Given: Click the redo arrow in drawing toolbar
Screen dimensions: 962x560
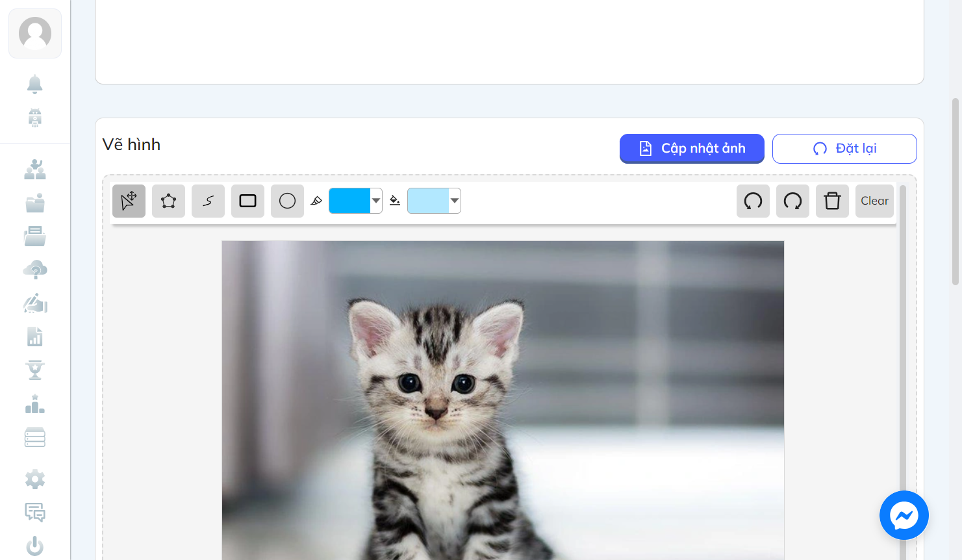Looking at the screenshot, I should click(792, 201).
